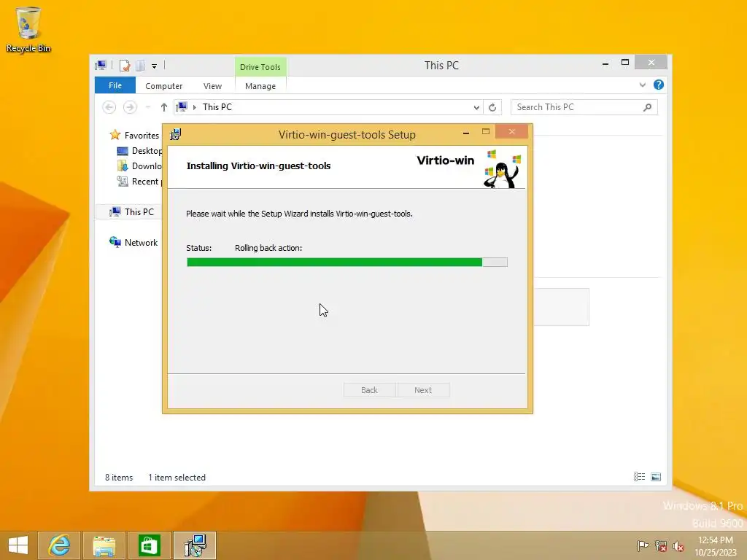Open File Explorer from the taskbar
This screenshot has width=747, height=560.
pyautogui.click(x=104, y=545)
